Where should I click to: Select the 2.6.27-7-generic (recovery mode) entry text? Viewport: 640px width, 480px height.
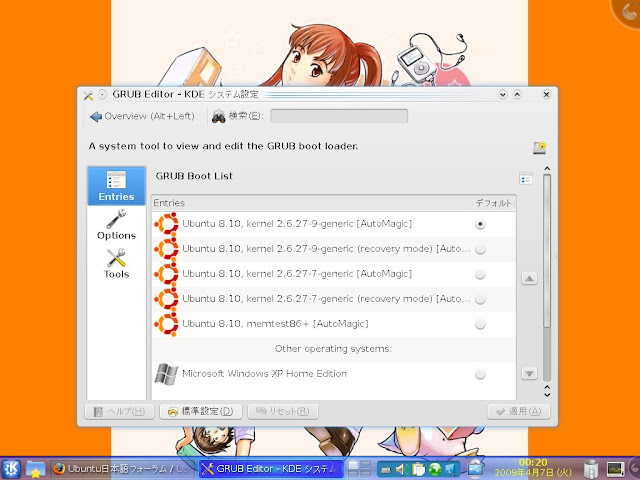[326, 298]
